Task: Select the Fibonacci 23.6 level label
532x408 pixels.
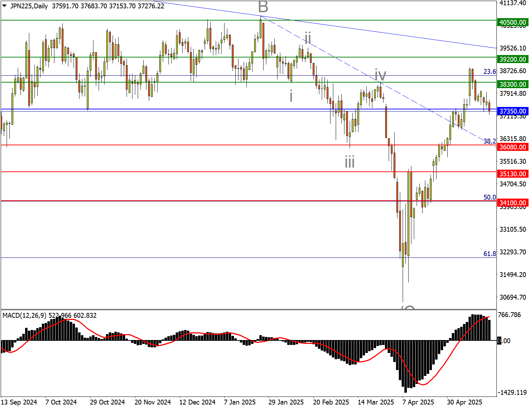Action: pos(489,71)
